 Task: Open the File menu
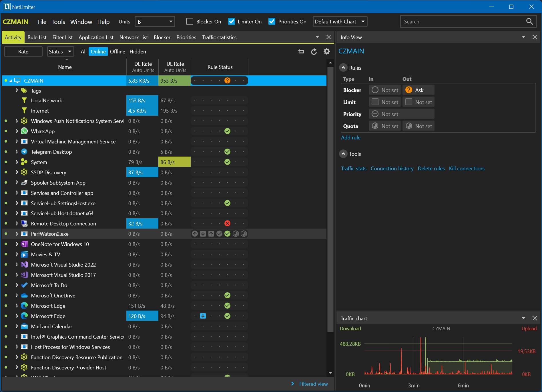42,22
